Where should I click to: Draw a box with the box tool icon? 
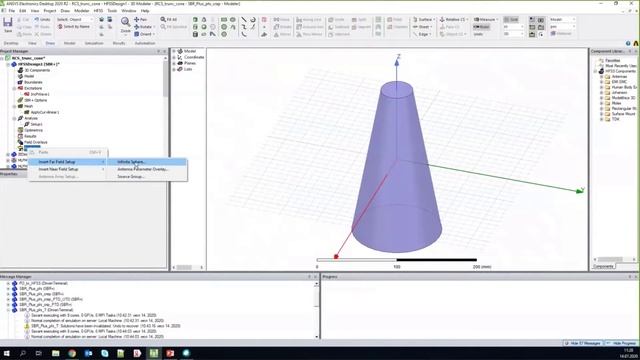click(x=195, y=20)
